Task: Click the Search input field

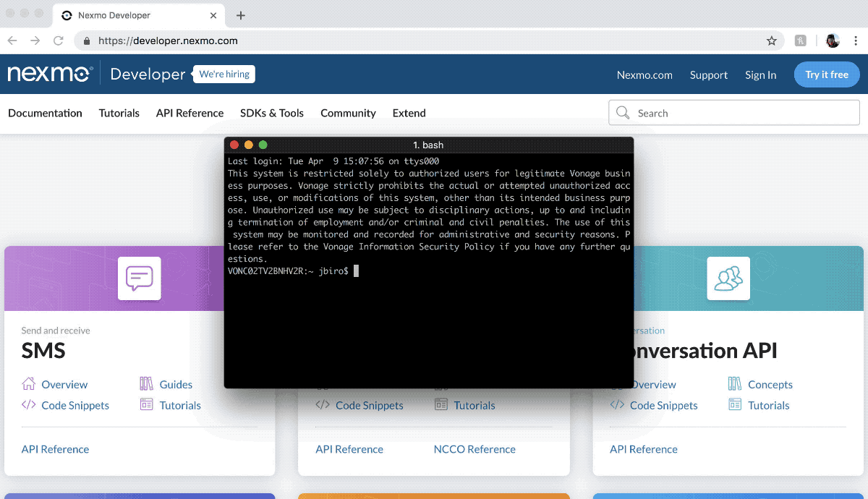Action: (734, 113)
